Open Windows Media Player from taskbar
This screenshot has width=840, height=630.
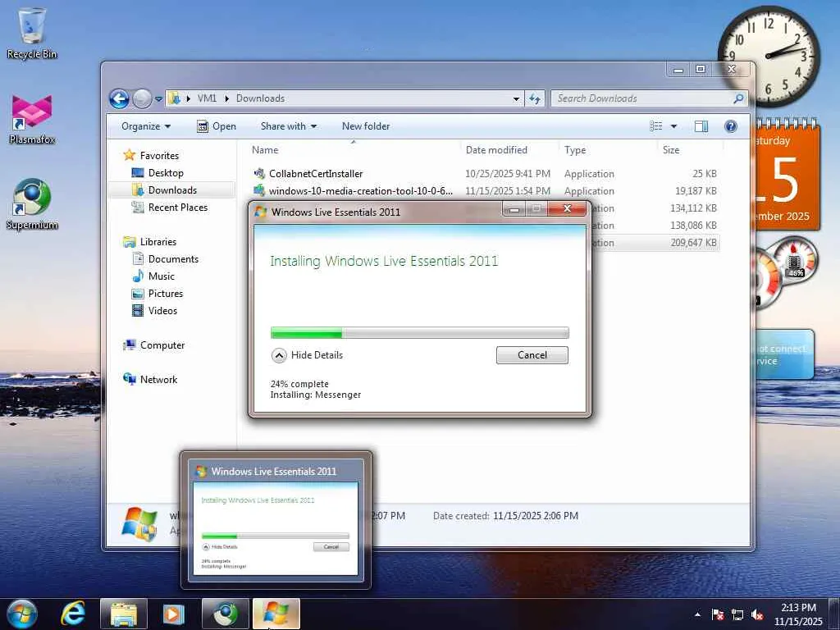coord(173,614)
